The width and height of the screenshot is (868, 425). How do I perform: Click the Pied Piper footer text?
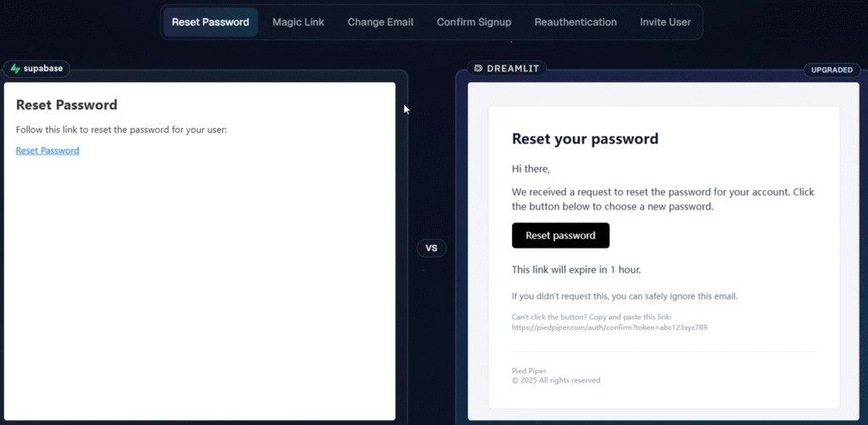coord(529,371)
